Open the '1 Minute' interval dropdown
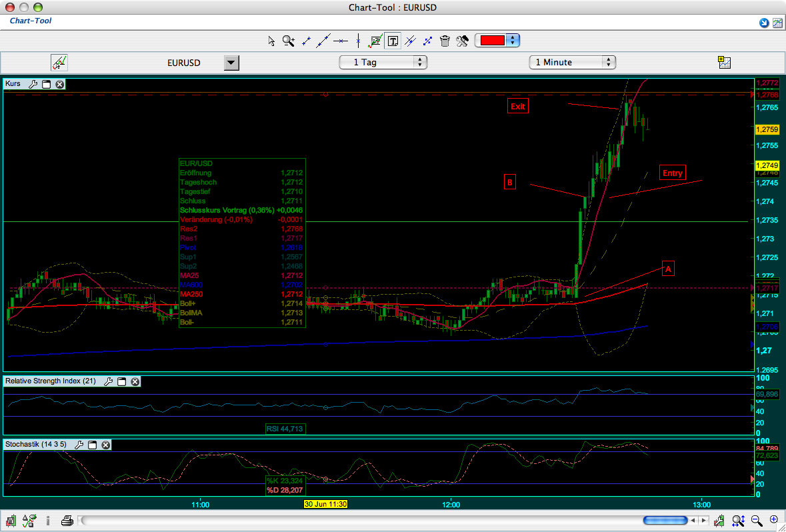The width and height of the screenshot is (786, 532). 572,62
